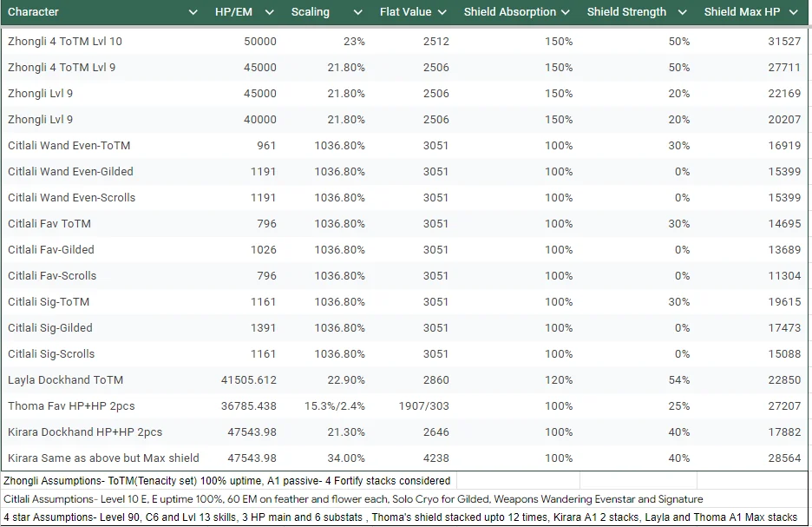Select the 22169 Shield Max HP cell
The height and width of the screenshot is (527, 812).
pos(784,93)
